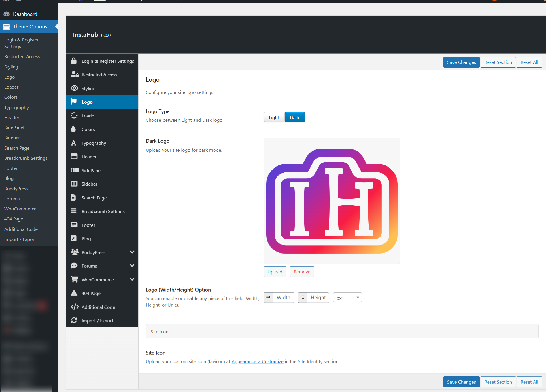
Task: Follow the Appearance > Customize link
Action: (x=257, y=361)
